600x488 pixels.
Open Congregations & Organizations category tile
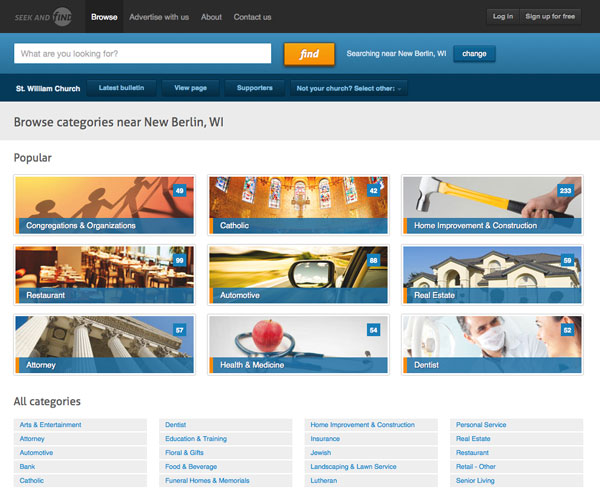tap(104, 205)
